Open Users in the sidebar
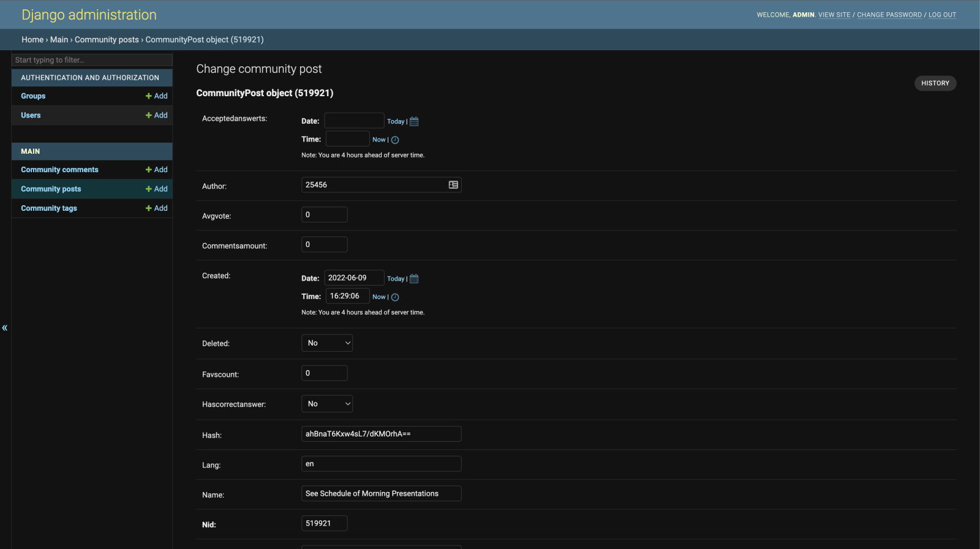The height and width of the screenshot is (549, 980). (x=31, y=115)
